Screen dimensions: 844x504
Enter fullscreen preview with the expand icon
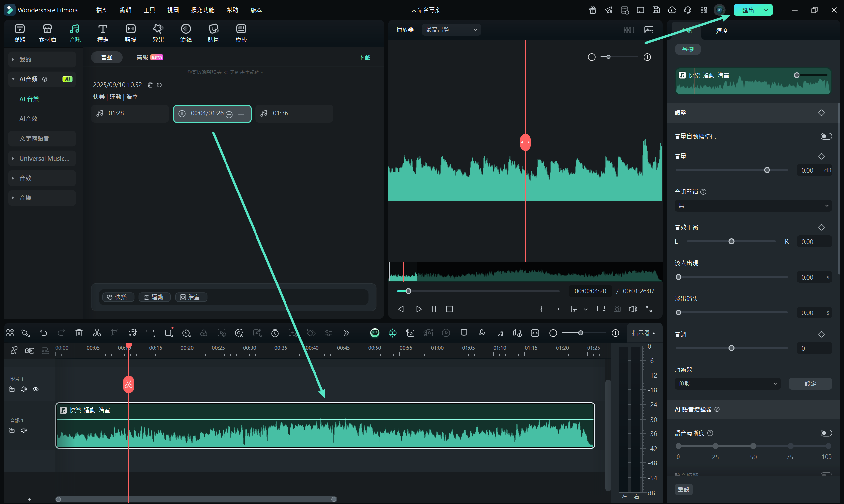[x=649, y=309]
